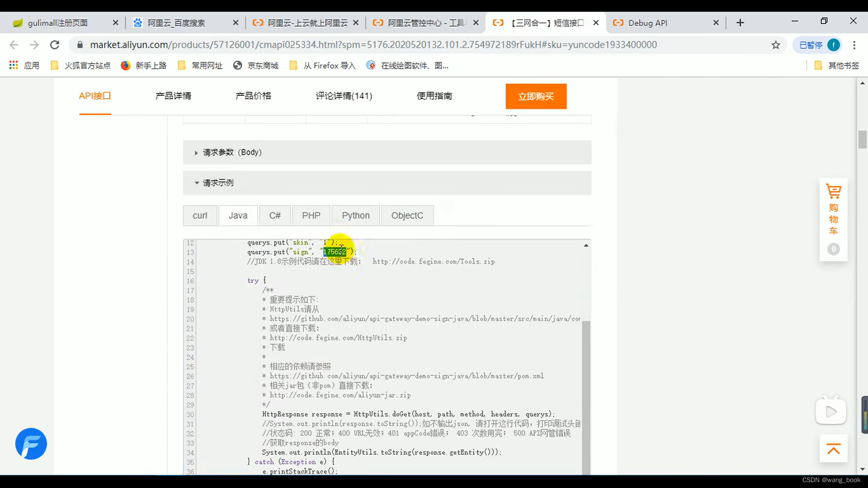Click the HttpUtils.zip URL in code

pyautogui.click(x=338, y=338)
